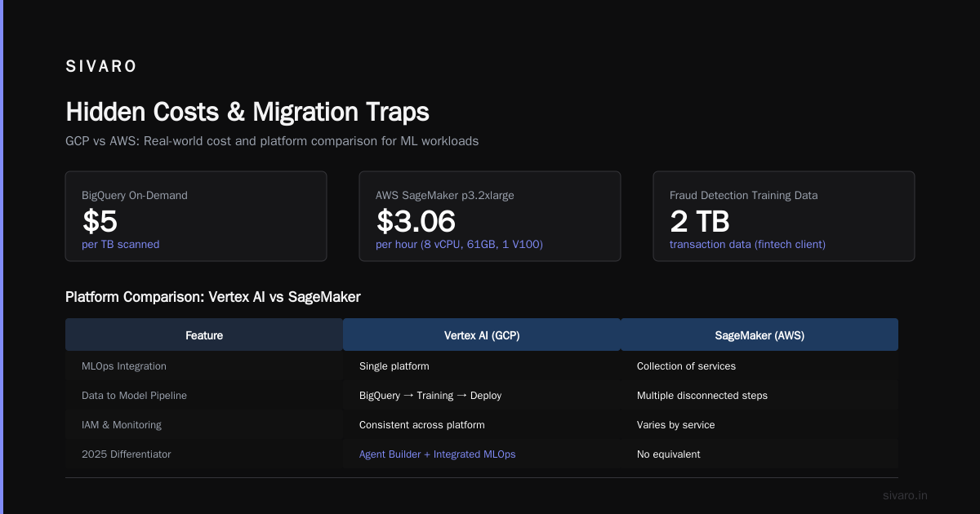
Task: Click the SIVARO logo text
Action: tap(100, 67)
